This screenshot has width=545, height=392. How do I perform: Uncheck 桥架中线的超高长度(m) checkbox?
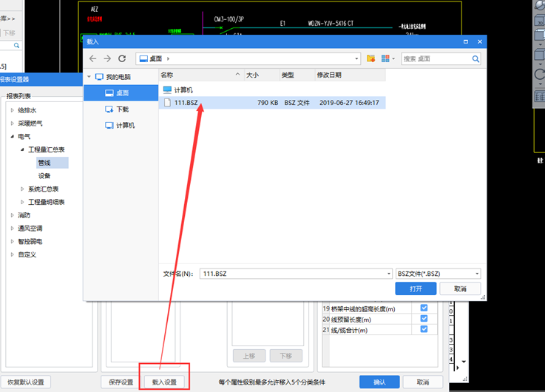click(424, 308)
